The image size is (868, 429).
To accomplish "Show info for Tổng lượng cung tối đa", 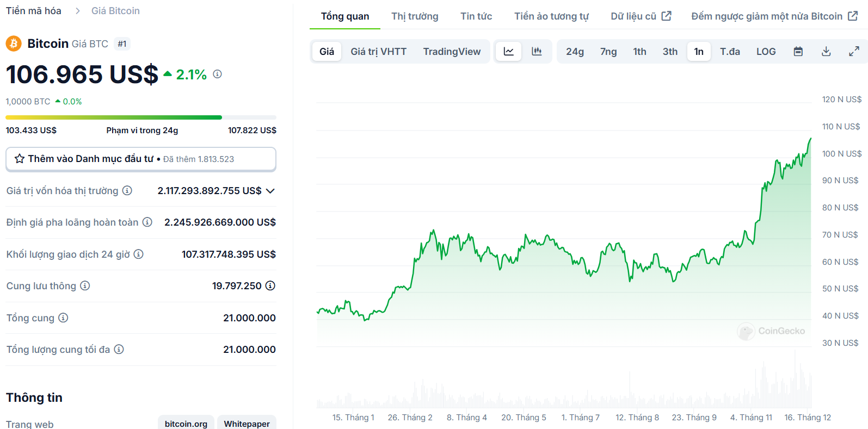I will click(119, 349).
